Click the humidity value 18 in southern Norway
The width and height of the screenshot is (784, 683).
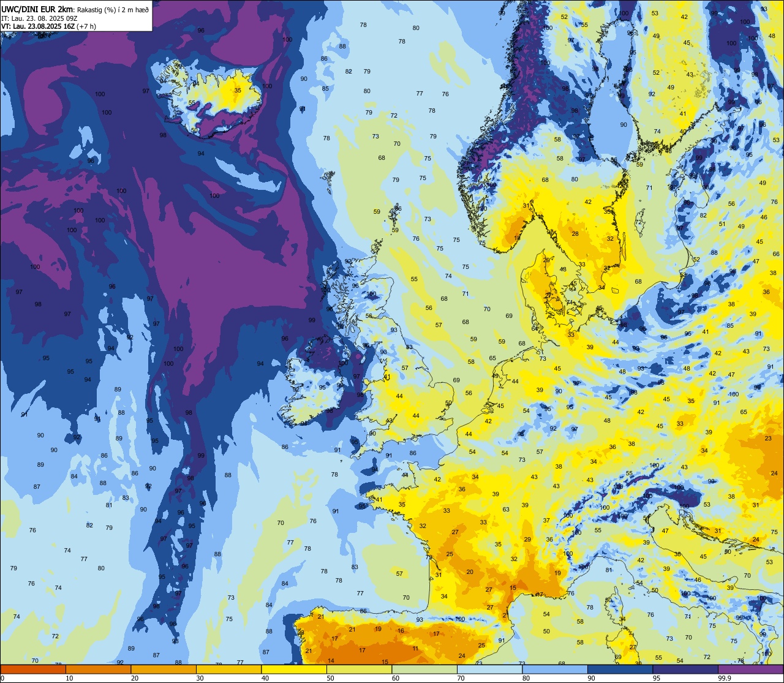pos(518,238)
